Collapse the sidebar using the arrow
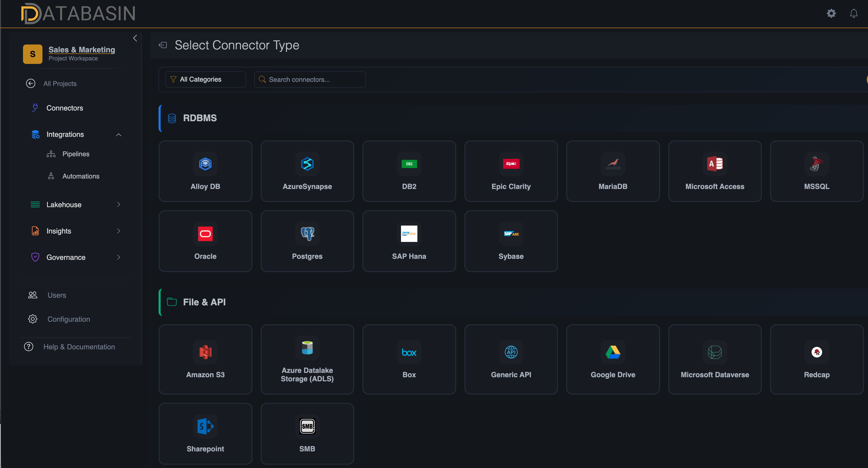The height and width of the screenshot is (468, 868). click(x=135, y=38)
